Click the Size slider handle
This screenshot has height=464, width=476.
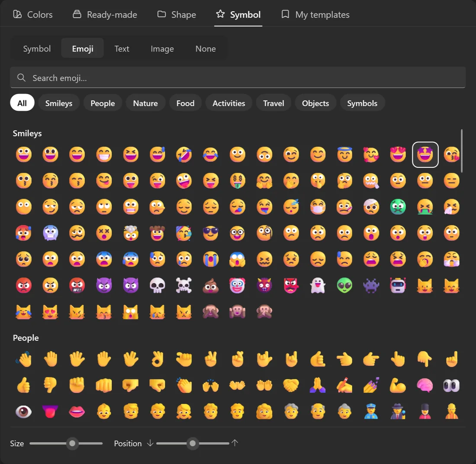point(72,443)
